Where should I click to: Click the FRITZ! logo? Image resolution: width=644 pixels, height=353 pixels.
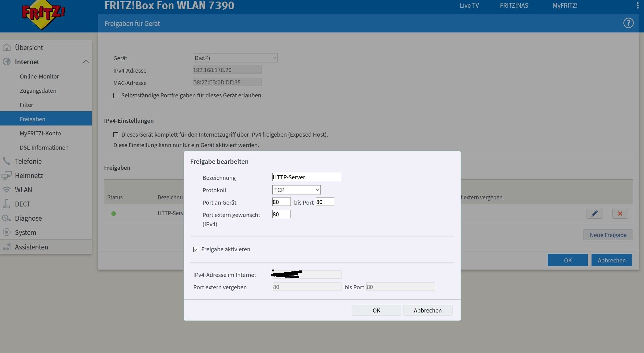[43, 15]
